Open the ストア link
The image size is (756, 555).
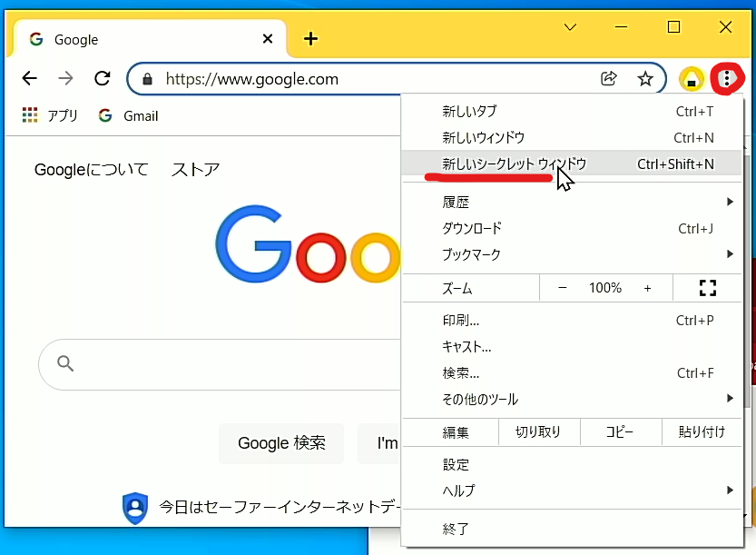click(196, 170)
